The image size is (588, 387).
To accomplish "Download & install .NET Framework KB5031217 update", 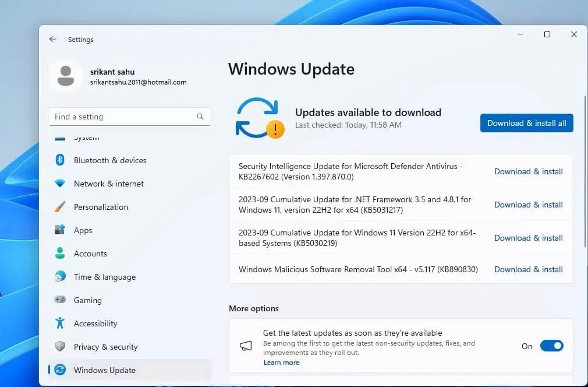I will point(528,205).
